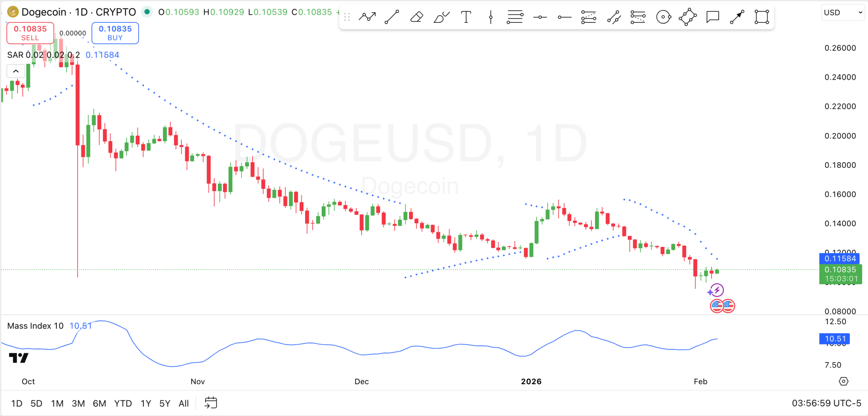Select the Horizontal Line tool
This screenshot has width=868, height=416.
[540, 17]
